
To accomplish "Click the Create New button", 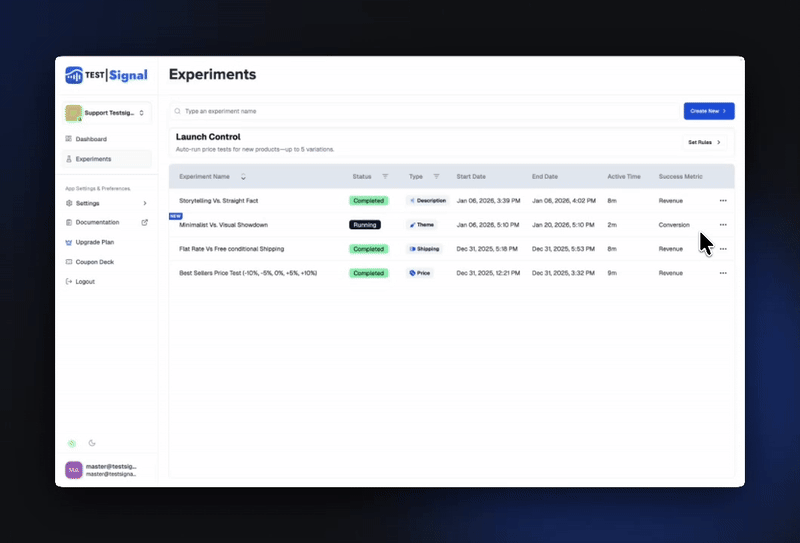I will [x=709, y=111].
